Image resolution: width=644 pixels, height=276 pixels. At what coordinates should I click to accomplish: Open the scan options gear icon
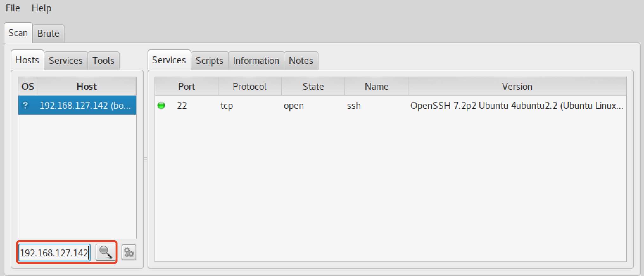[x=129, y=253]
